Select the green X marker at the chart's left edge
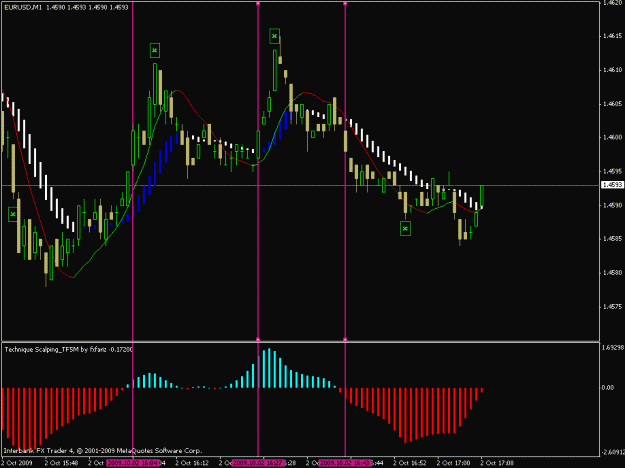 tap(13, 214)
